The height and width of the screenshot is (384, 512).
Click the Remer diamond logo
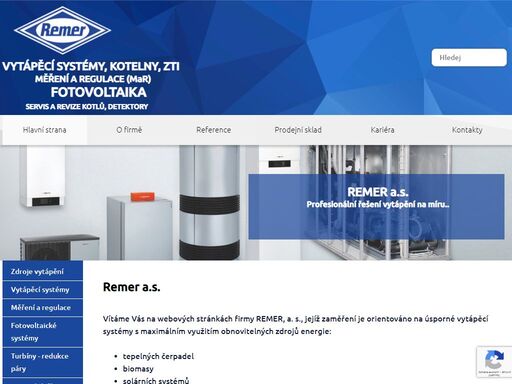tap(62, 30)
